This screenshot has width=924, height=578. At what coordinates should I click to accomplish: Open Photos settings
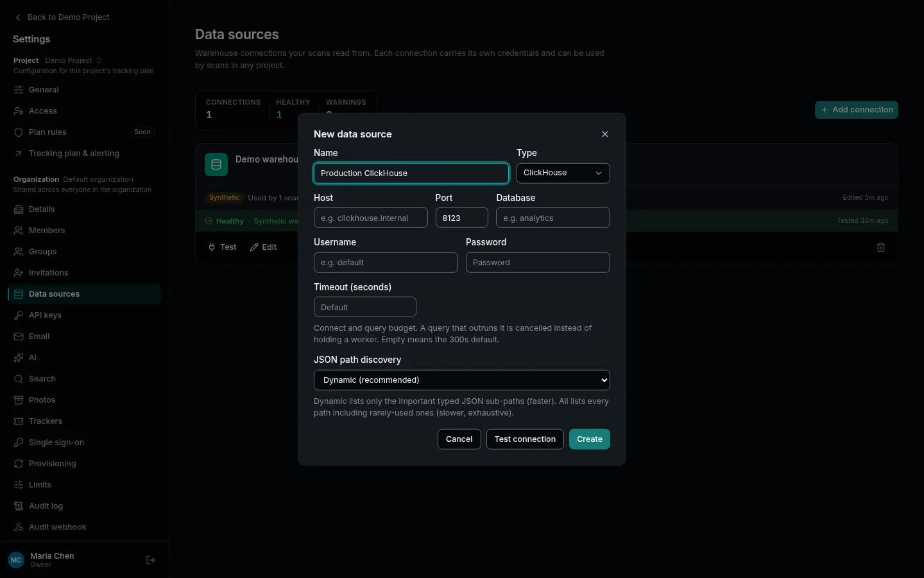pyautogui.click(x=84, y=400)
